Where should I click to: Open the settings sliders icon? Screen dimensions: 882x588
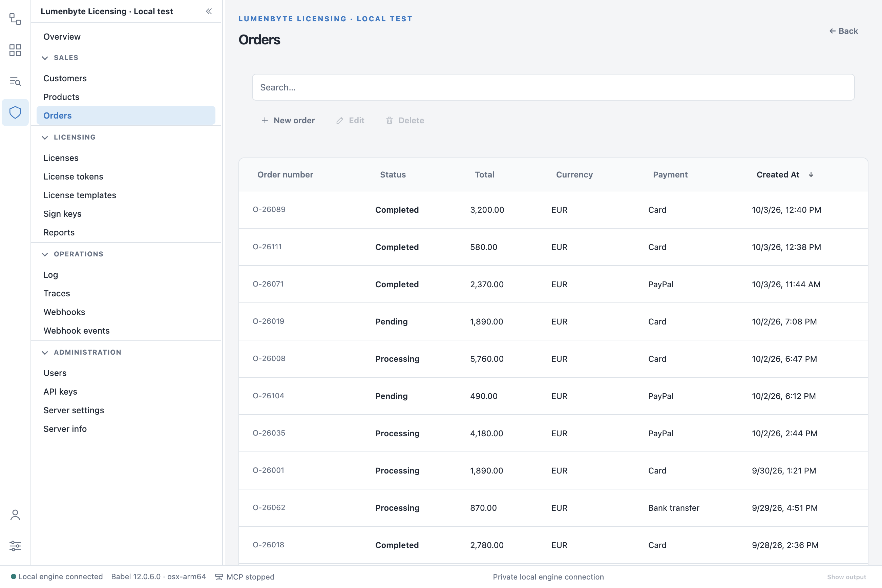[15, 546]
